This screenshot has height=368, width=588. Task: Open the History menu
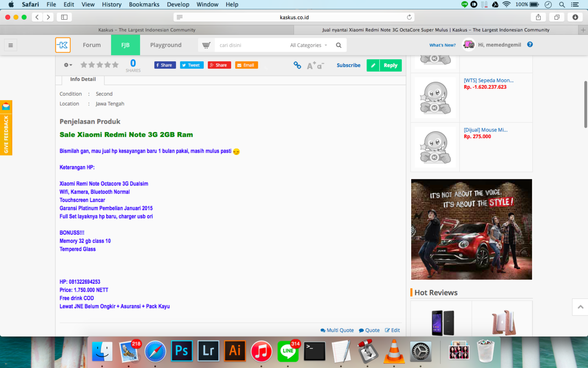tap(112, 5)
